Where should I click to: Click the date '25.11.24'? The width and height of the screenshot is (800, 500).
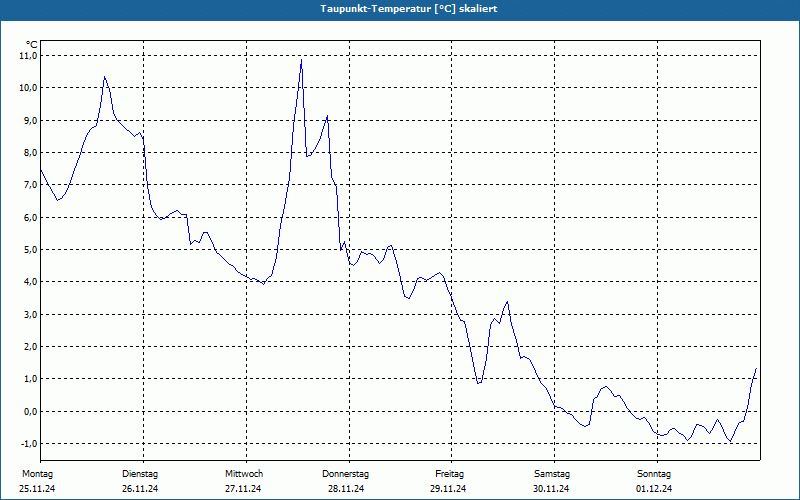click(37, 489)
